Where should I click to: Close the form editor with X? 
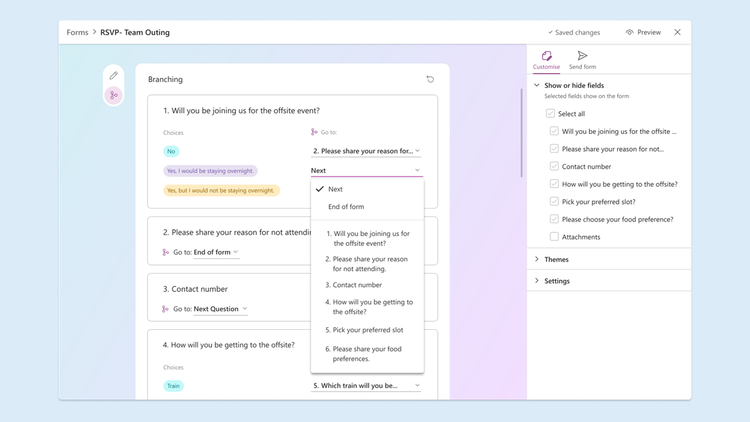tap(677, 32)
